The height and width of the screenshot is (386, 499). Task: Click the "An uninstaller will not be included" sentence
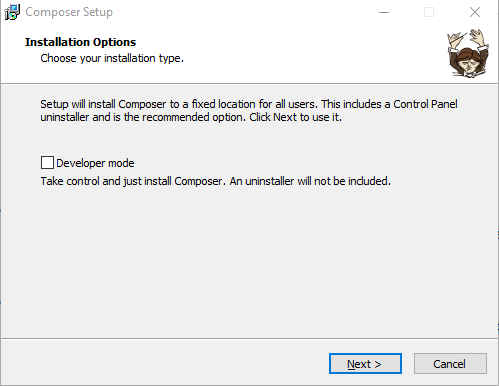(310, 181)
